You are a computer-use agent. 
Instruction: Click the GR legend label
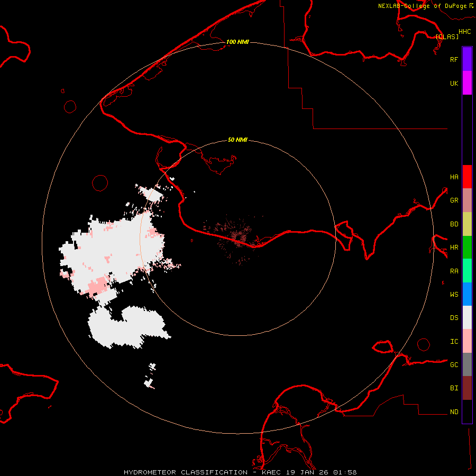click(x=454, y=200)
